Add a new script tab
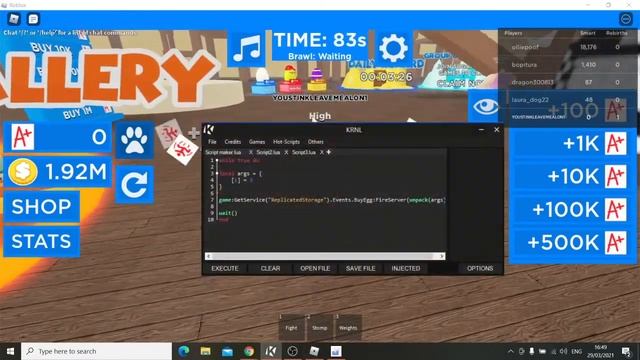 click(x=329, y=152)
